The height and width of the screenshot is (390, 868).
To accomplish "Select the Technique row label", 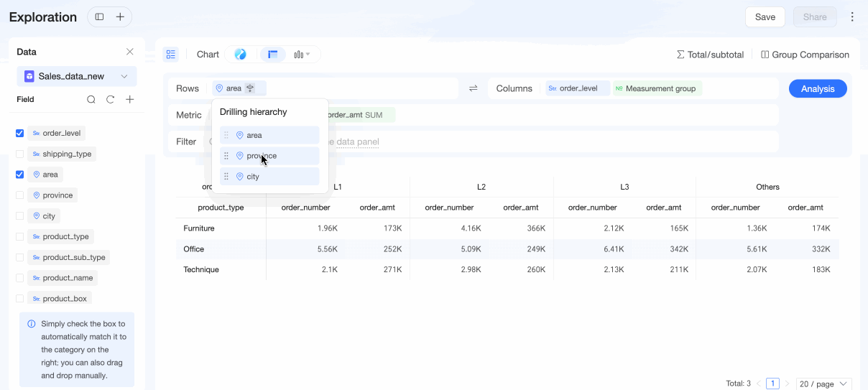I will (201, 270).
